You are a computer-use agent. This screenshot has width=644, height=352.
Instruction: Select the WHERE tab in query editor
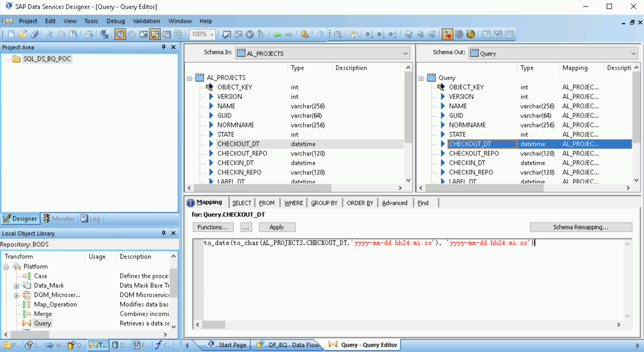tap(294, 203)
